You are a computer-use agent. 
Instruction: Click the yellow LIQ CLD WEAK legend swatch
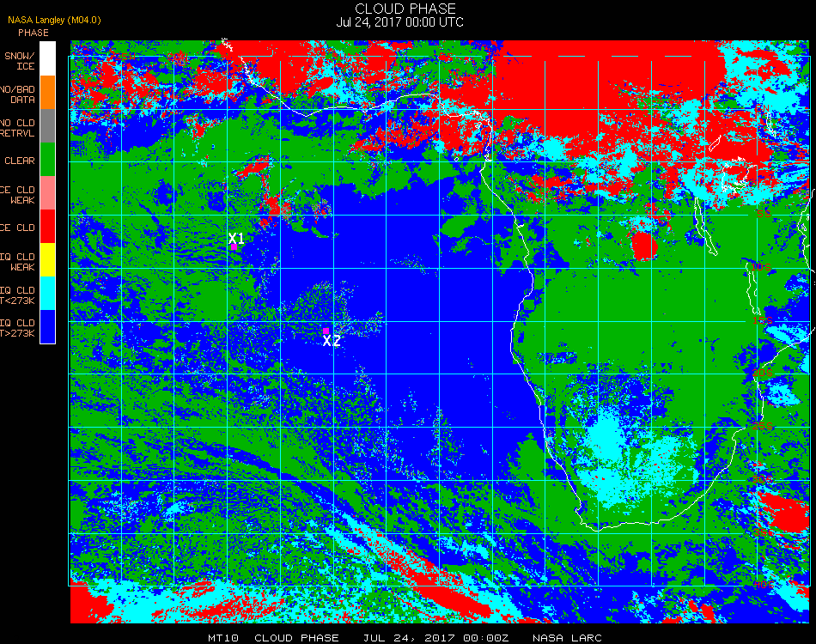click(47, 259)
